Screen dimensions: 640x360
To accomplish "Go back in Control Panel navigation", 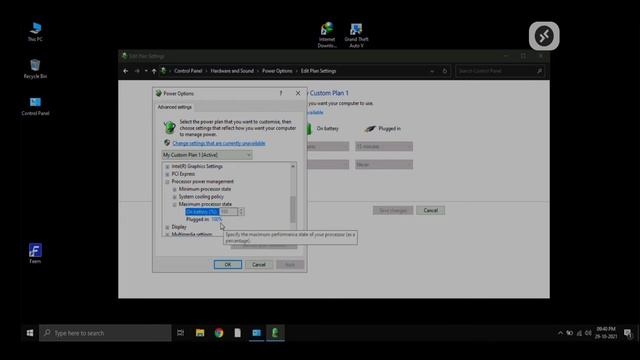I will (126, 71).
